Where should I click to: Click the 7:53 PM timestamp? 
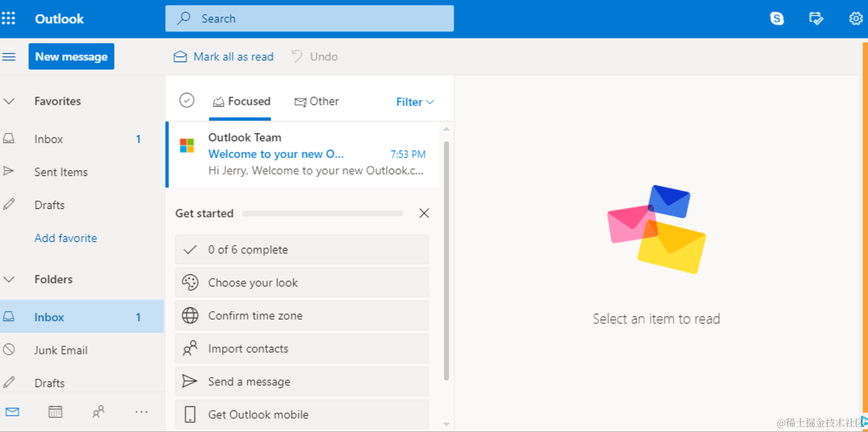coord(408,154)
